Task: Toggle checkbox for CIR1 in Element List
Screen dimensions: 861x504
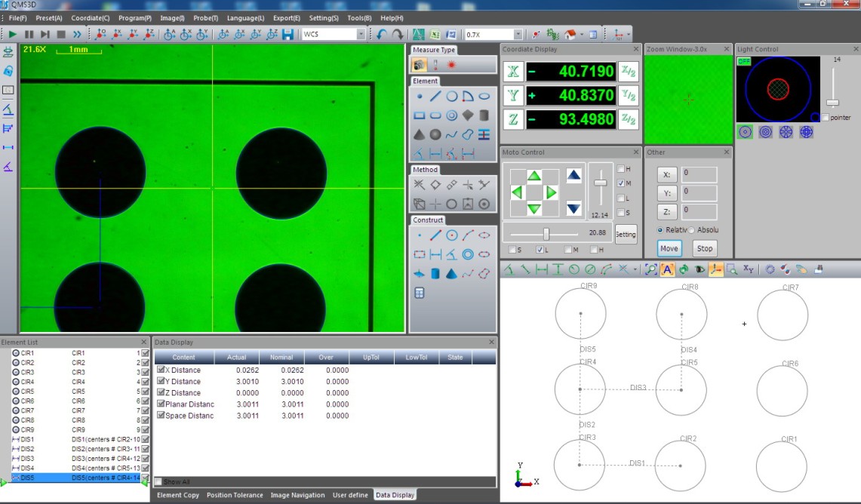Action: point(145,353)
